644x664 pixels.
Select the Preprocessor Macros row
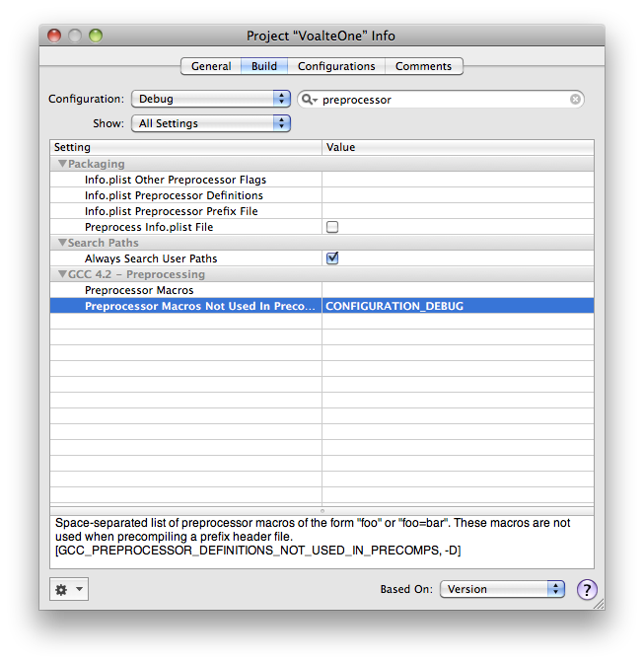tap(322, 290)
